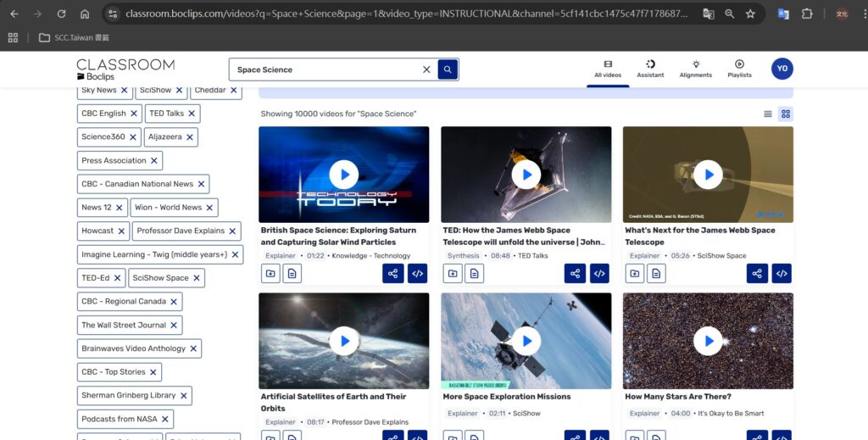The height and width of the screenshot is (440, 868).
Task: Open the YO user account menu
Action: click(x=782, y=69)
